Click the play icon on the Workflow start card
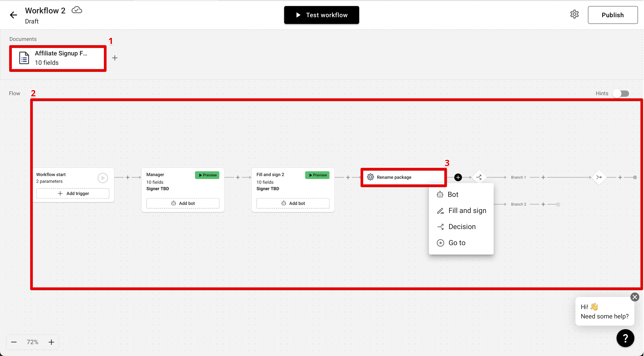 [x=103, y=178]
